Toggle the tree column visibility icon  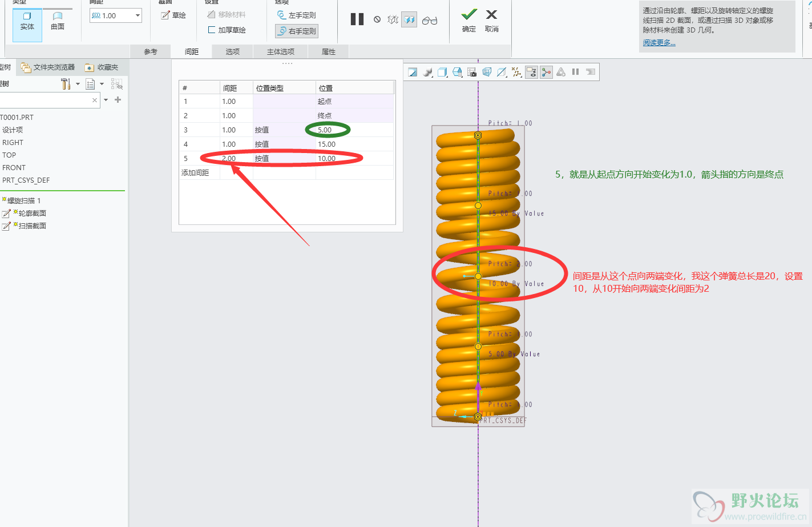[x=117, y=84]
